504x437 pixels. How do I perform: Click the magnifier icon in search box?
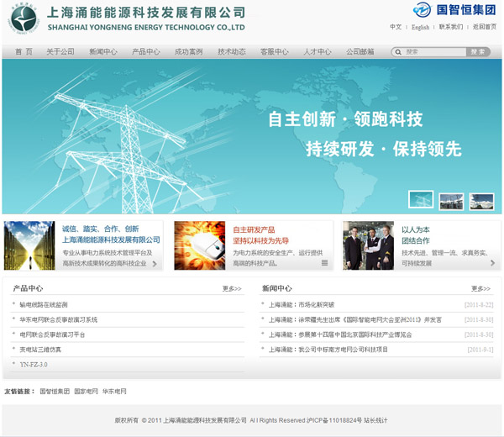coord(398,52)
